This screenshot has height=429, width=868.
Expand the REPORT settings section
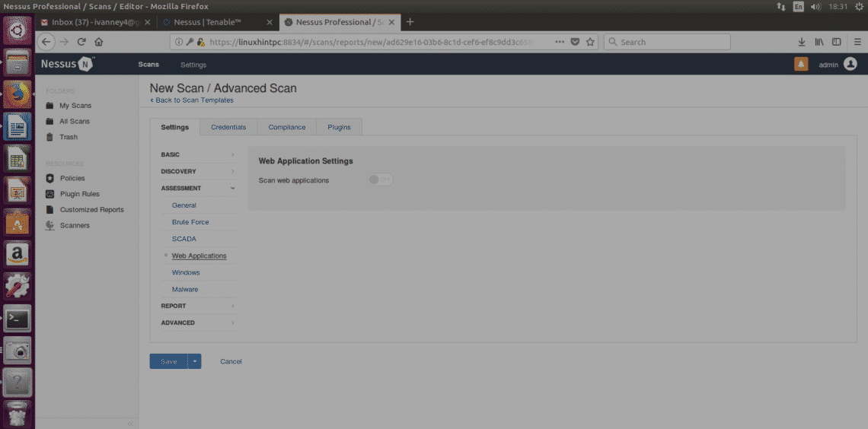click(198, 306)
